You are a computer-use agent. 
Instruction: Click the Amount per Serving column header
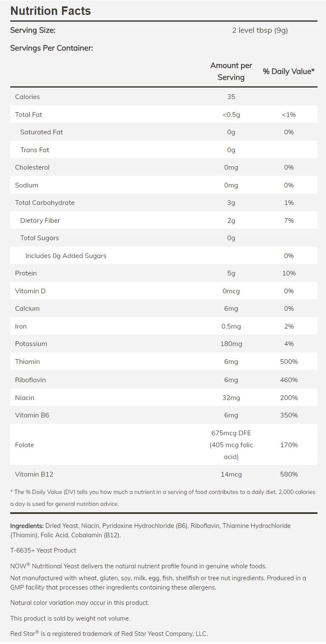(231, 71)
